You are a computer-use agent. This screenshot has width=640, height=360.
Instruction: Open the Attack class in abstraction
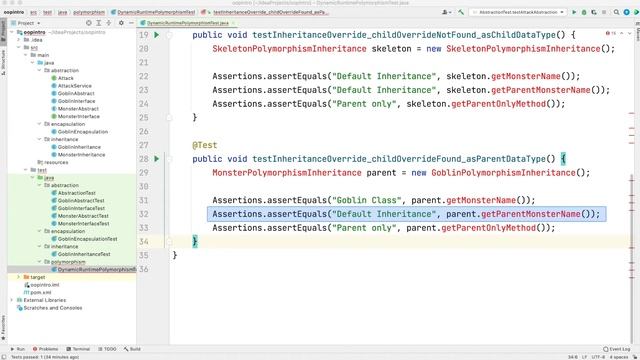(x=62, y=78)
